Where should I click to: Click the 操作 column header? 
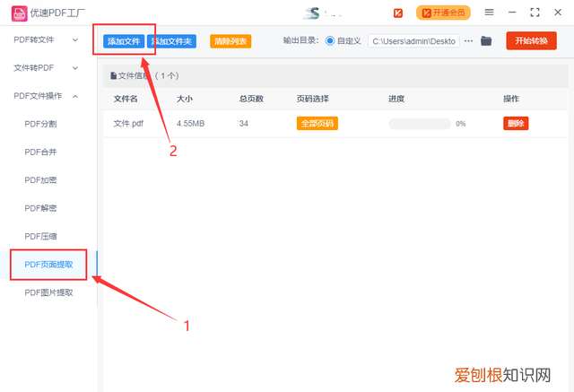[511, 99]
